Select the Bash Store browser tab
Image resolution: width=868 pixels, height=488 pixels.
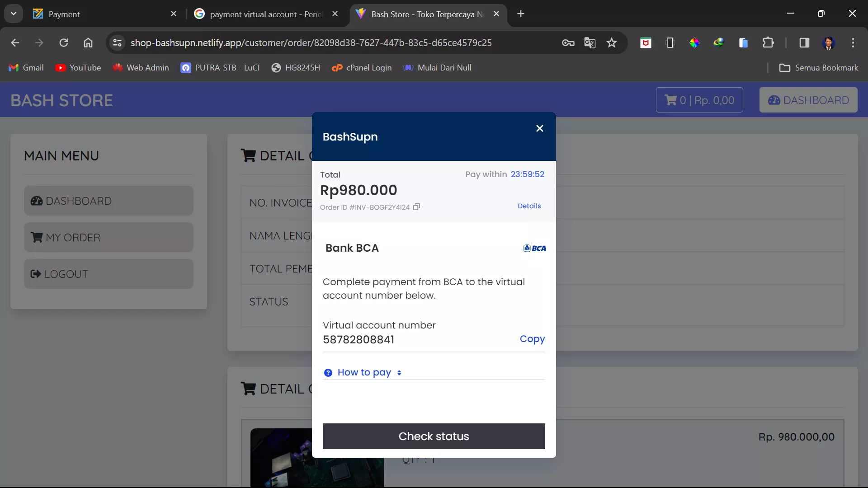coord(427,14)
